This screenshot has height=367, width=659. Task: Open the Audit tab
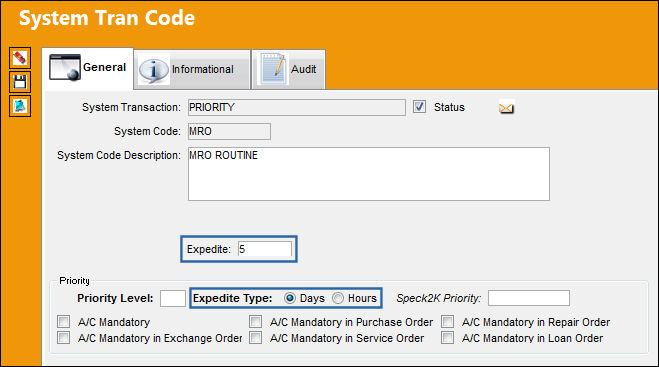(x=288, y=69)
